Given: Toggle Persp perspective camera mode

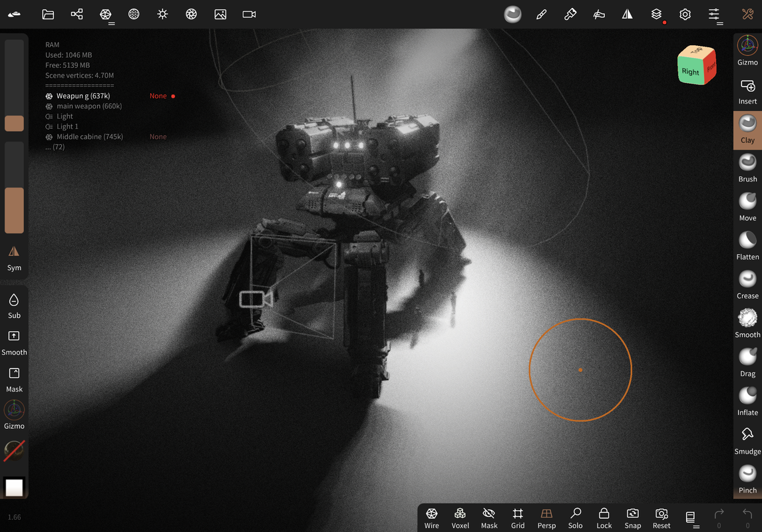Looking at the screenshot, I should pyautogui.click(x=546, y=518).
